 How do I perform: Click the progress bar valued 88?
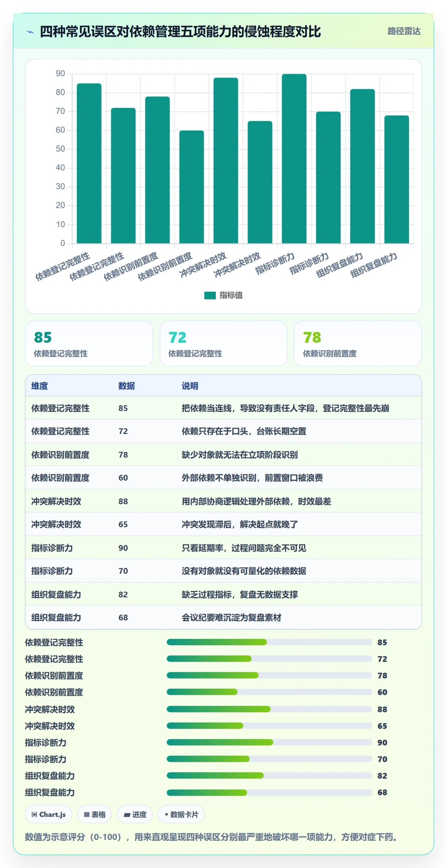pyautogui.click(x=269, y=709)
